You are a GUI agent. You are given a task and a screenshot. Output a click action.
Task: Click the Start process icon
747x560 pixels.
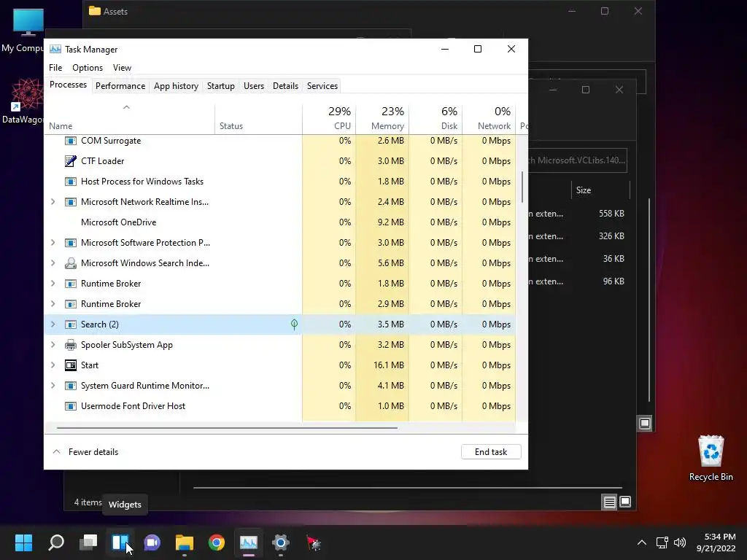71,365
